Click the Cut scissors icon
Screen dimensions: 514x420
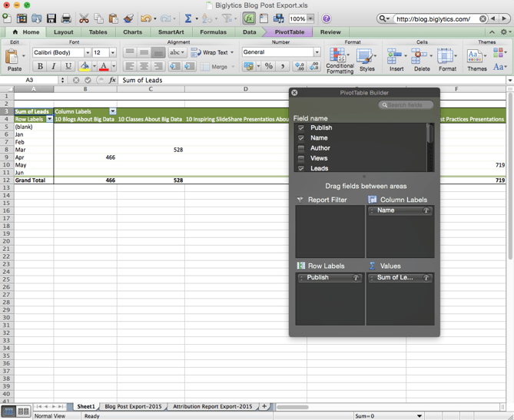click(85, 18)
